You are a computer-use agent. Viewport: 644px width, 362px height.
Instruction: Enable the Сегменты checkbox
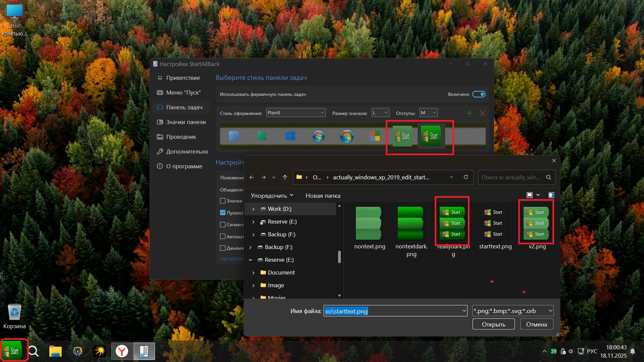click(x=223, y=225)
